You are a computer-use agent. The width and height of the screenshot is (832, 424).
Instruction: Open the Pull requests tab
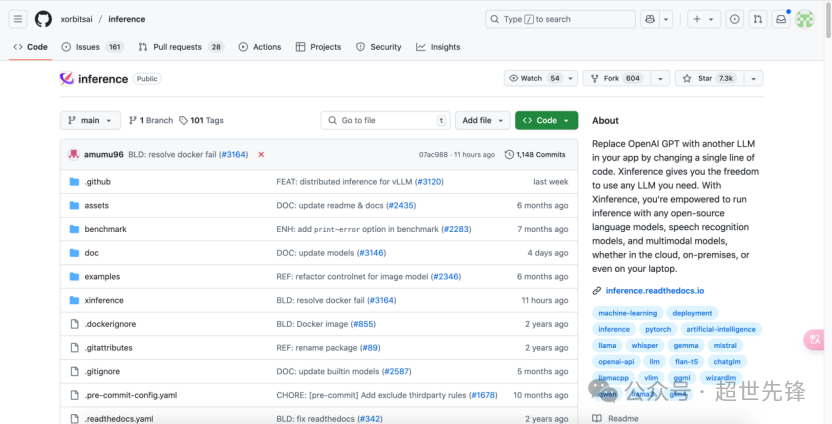click(x=181, y=47)
